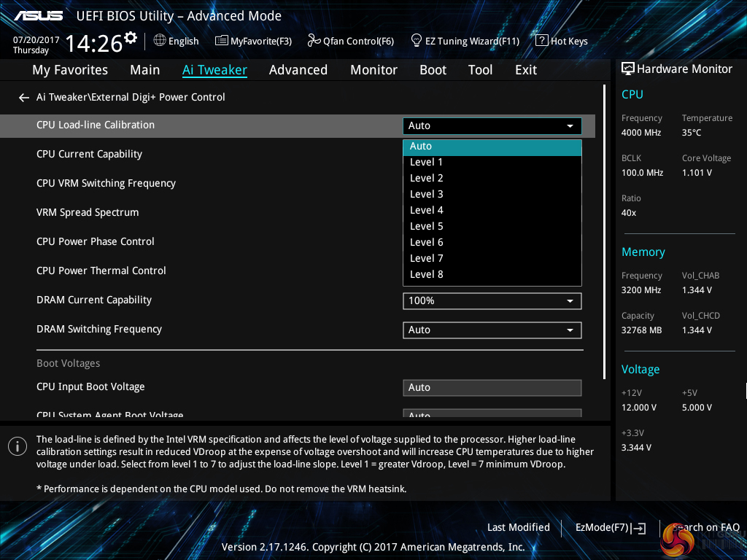Open DRAM Current Capability 100% dropdown
The image size is (747, 560).
point(492,301)
